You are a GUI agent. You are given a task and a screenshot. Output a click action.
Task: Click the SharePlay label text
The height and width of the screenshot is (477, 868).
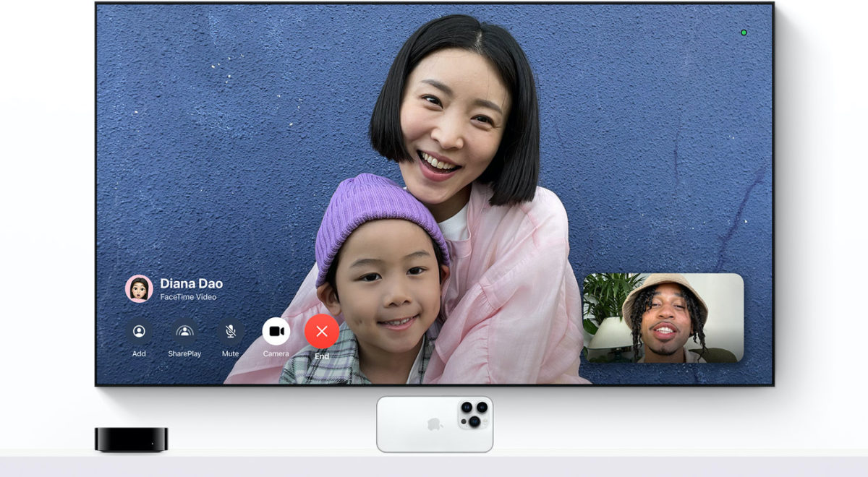(185, 353)
